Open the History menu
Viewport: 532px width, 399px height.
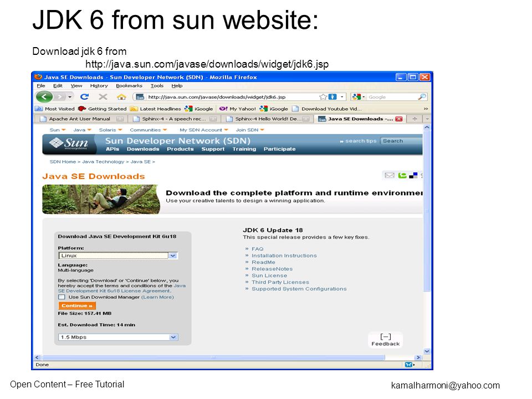(x=99, y=86)
